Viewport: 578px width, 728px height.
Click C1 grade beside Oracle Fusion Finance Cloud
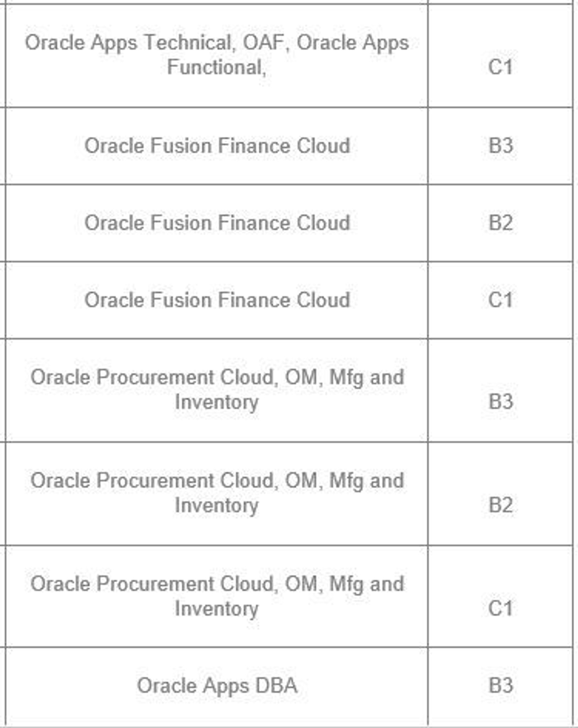pyautogui.click(x=500, y=300)
